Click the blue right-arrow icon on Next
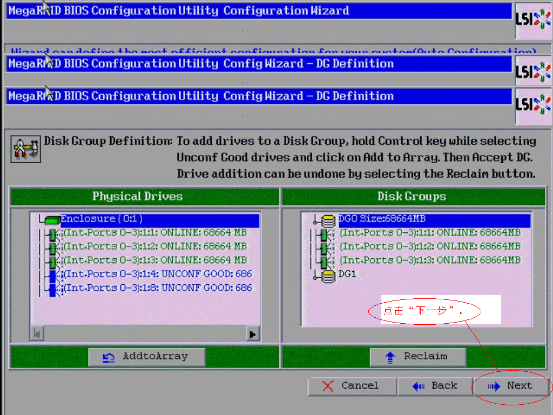Screen dimensions: 553x415 [494, 387]
